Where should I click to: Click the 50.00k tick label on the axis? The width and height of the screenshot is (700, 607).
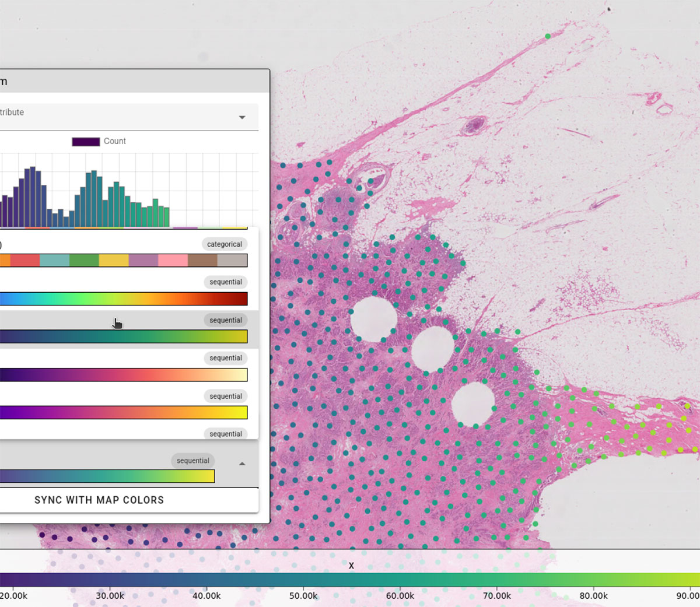click(x=303, y=596)
